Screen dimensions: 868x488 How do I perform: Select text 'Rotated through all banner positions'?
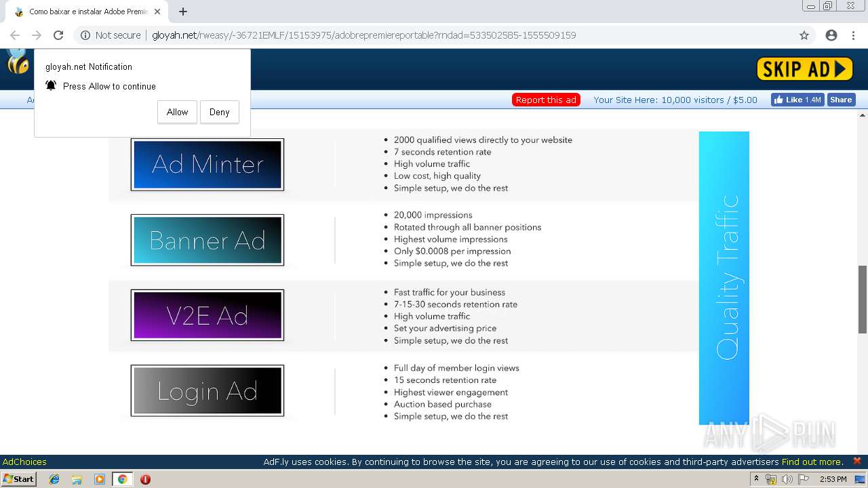pos(467,227)
